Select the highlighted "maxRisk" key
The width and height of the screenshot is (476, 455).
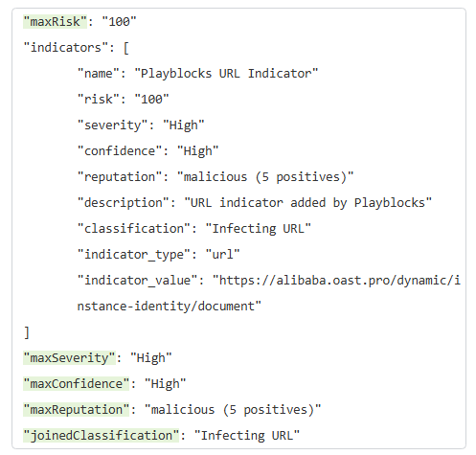55,22
